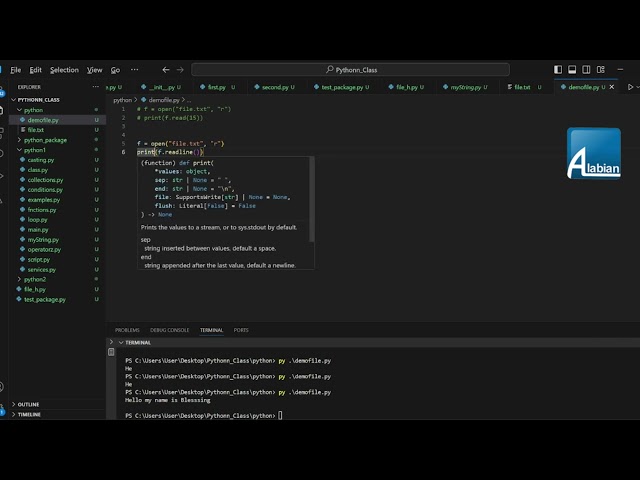640x480 pixels.
Task: Open test_package.py from the explorer
Action: tap(44, 300)
